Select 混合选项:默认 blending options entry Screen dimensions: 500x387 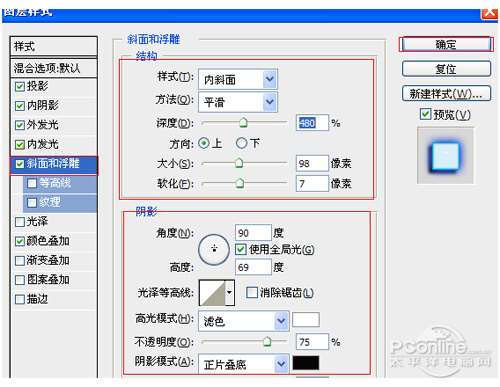click(x=54, y=68)
